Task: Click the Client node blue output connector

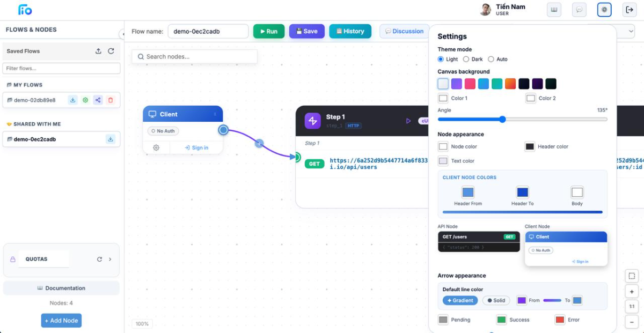Action: tap(223, 130)
